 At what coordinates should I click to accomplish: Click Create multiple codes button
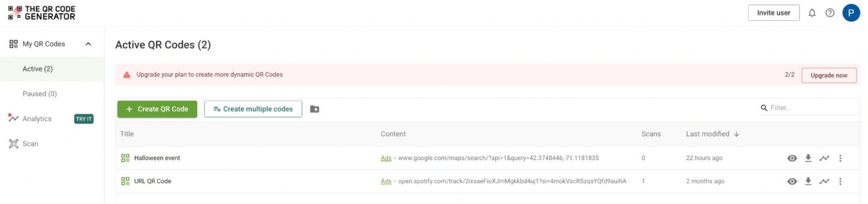(x=253, y=109)
